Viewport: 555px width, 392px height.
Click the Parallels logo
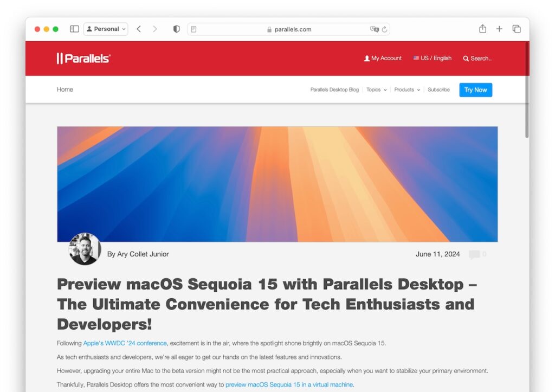(83, 58)
